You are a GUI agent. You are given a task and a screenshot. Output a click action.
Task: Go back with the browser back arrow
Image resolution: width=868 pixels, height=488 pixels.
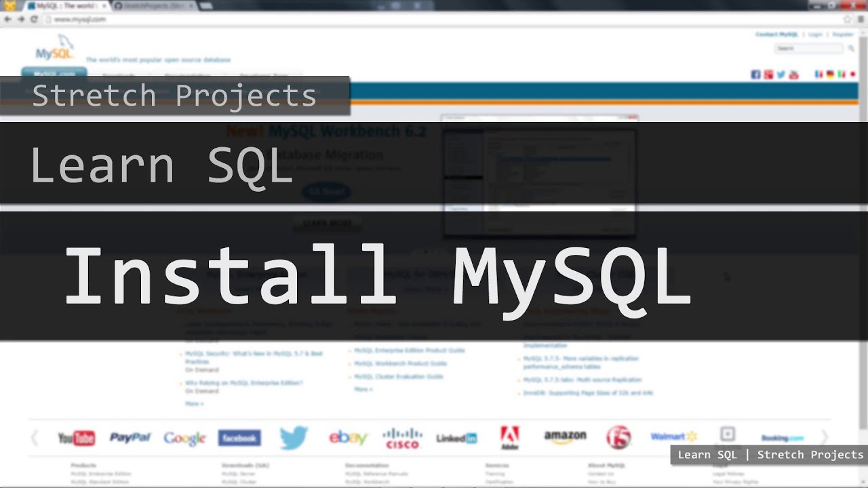coord(7,19)
